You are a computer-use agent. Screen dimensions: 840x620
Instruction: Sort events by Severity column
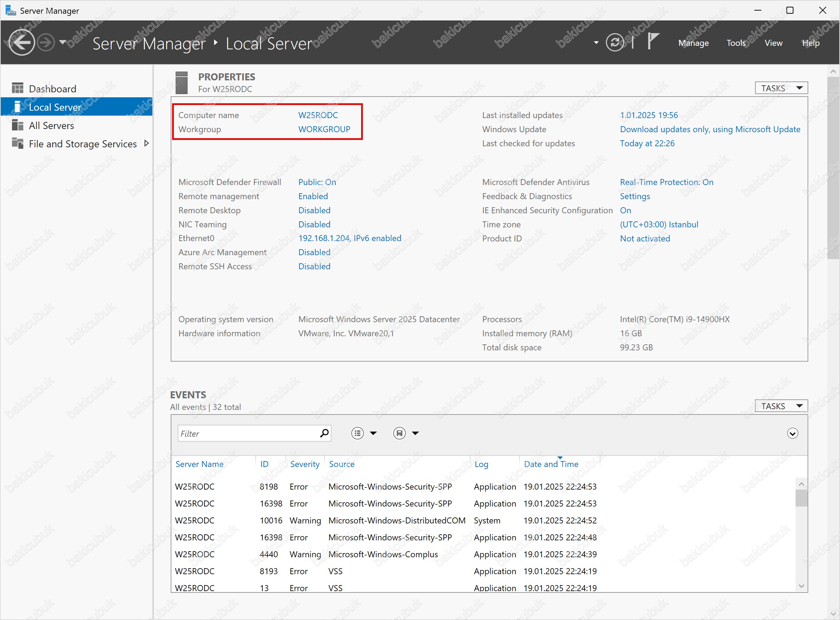[x=305, y=464]
